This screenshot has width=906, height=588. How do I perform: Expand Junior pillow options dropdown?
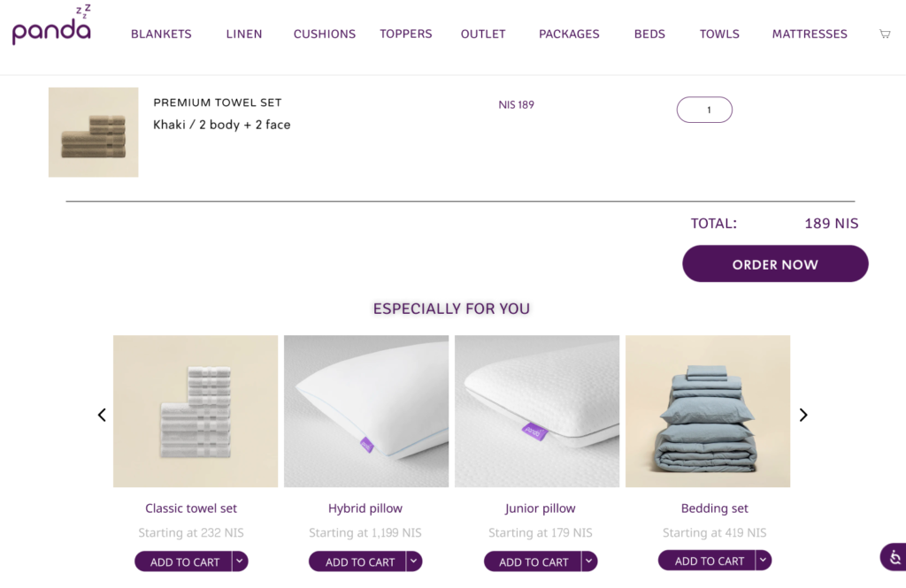tap(589, 561)
